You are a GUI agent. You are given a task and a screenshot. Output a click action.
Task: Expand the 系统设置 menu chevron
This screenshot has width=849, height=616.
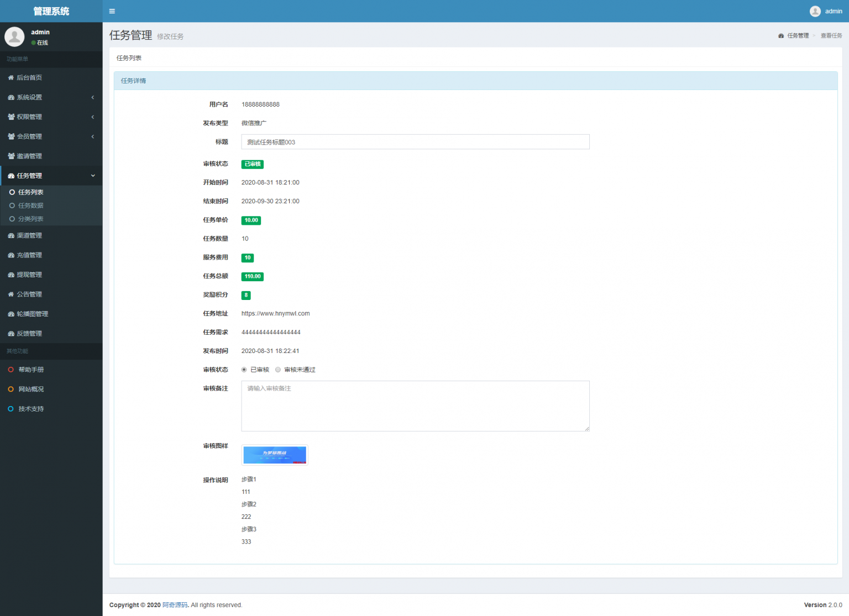tap(92, 97)
